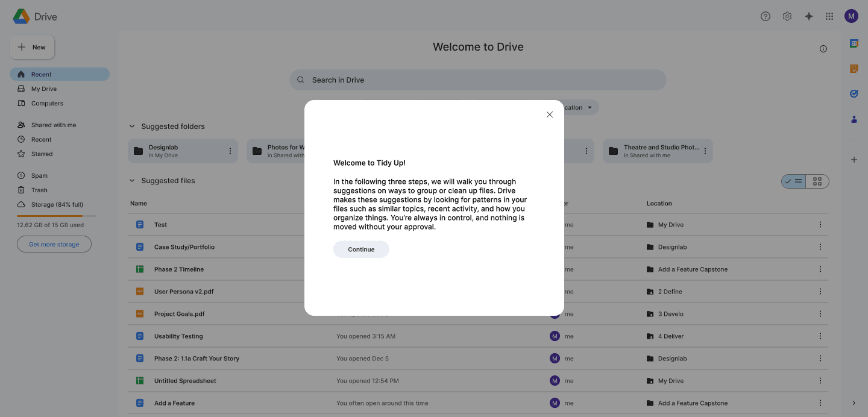The image size is (868, 417).
Task: Open Google Drive logo home link
Action: (x=35, y=16)
